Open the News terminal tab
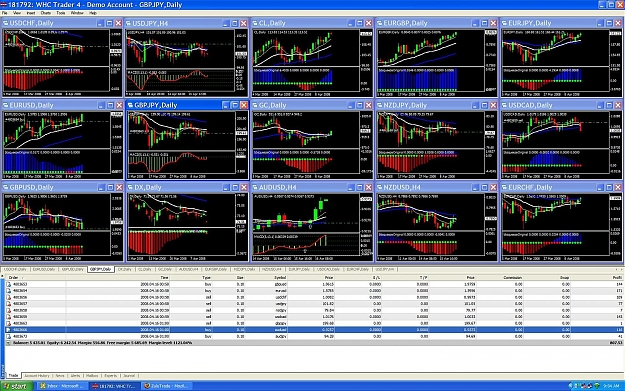This screenshot has height=391, width=625. click(60, 375)
